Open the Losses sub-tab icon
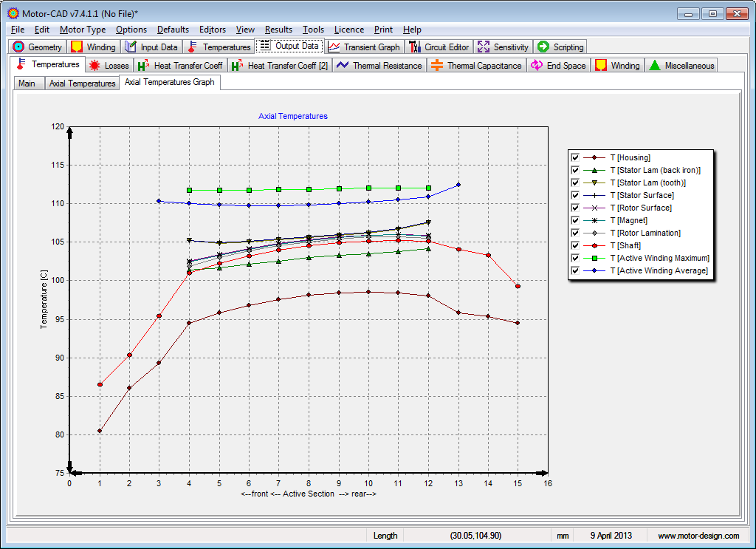756x549 pixels. click(x=94, y=66)
